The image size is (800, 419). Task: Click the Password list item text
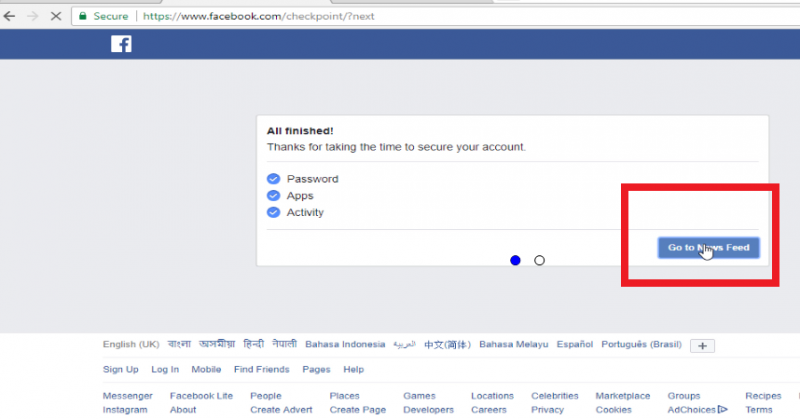point(312,179)
